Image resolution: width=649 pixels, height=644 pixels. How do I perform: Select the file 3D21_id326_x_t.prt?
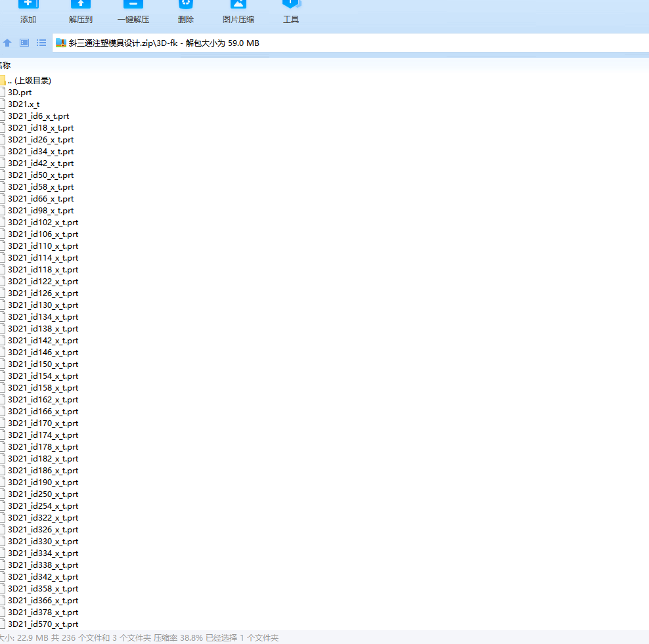coord(43,530)
